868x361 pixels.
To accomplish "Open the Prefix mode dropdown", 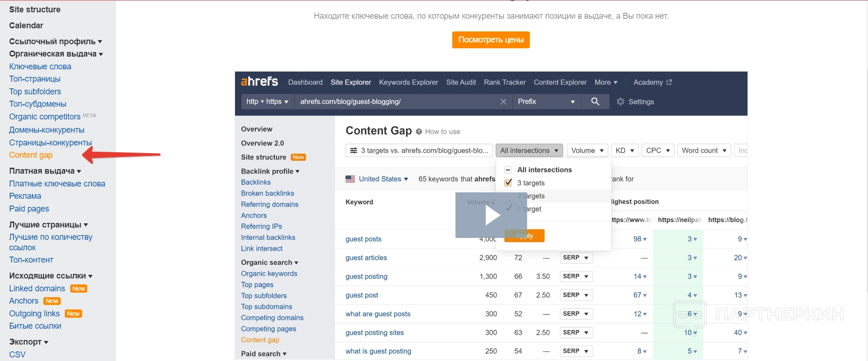I will pos(546,101).
